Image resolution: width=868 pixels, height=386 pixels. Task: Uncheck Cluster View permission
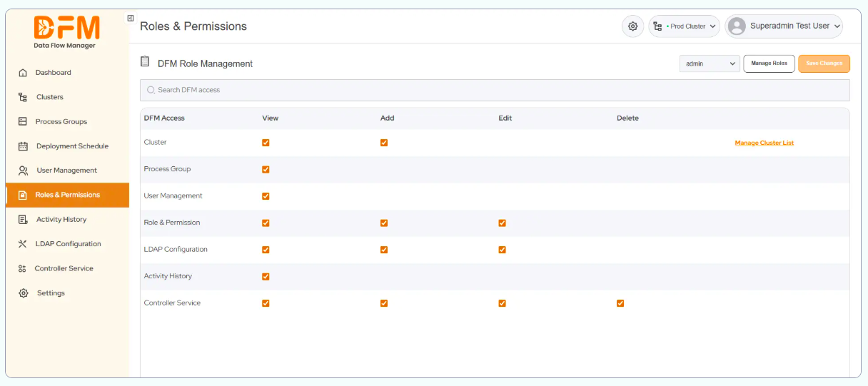click(266, 143)
